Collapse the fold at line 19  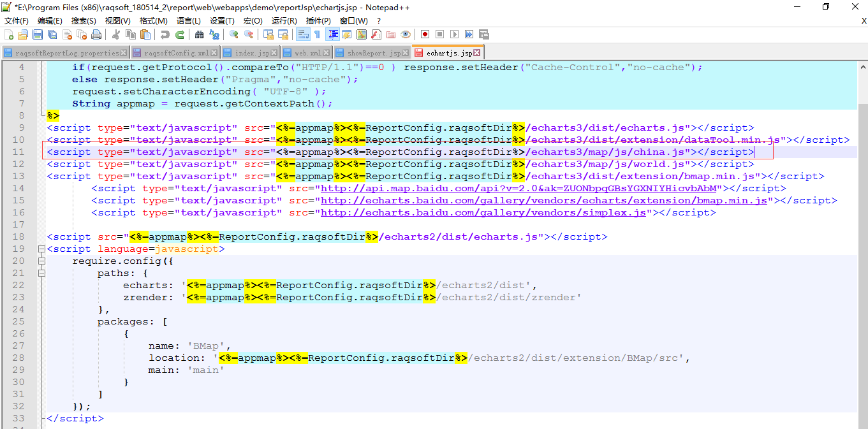tap(41, 249)
